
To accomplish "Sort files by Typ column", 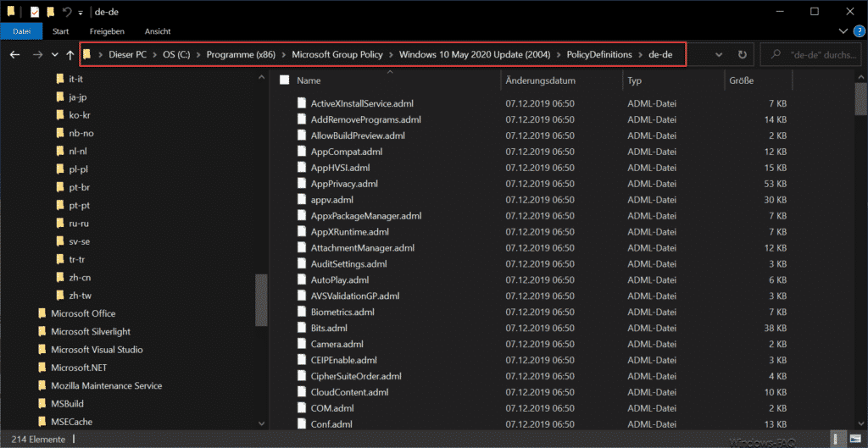I will click(634, 80).
